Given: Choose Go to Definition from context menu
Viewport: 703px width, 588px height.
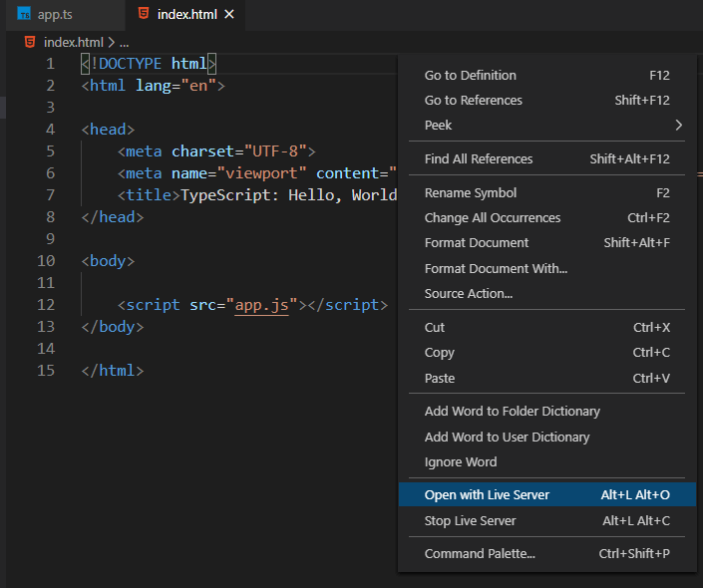Looking at the screenshot, I should (470, 75).
